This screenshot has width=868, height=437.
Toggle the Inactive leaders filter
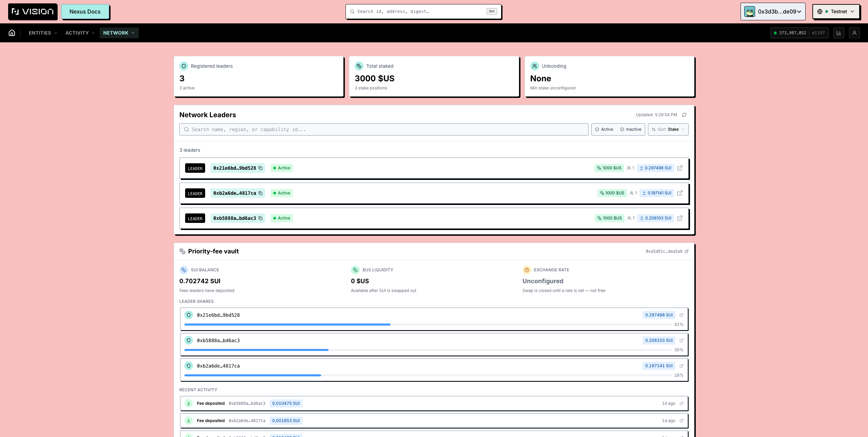click(x=631, y=129)
